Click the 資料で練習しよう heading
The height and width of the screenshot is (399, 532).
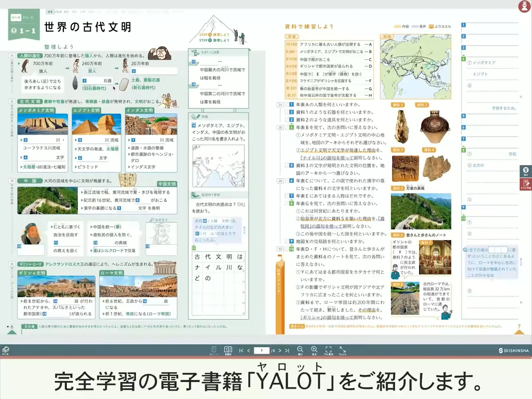(309, 26)
